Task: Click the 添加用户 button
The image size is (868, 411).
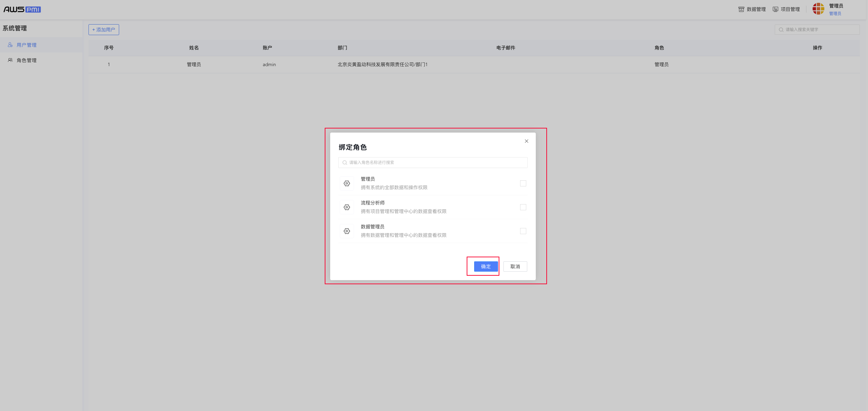Action: [x=104, y=30]
